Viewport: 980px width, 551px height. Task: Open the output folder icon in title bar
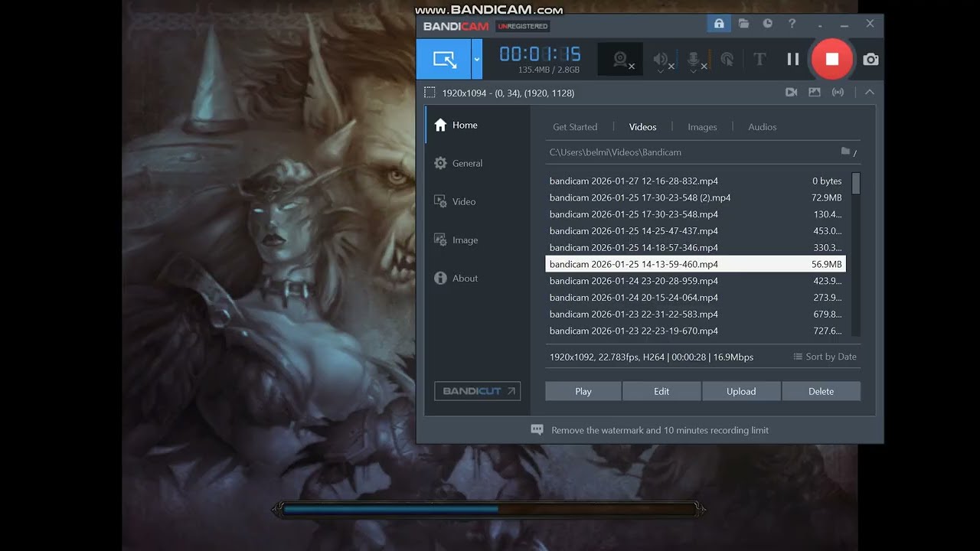[743, 24]
